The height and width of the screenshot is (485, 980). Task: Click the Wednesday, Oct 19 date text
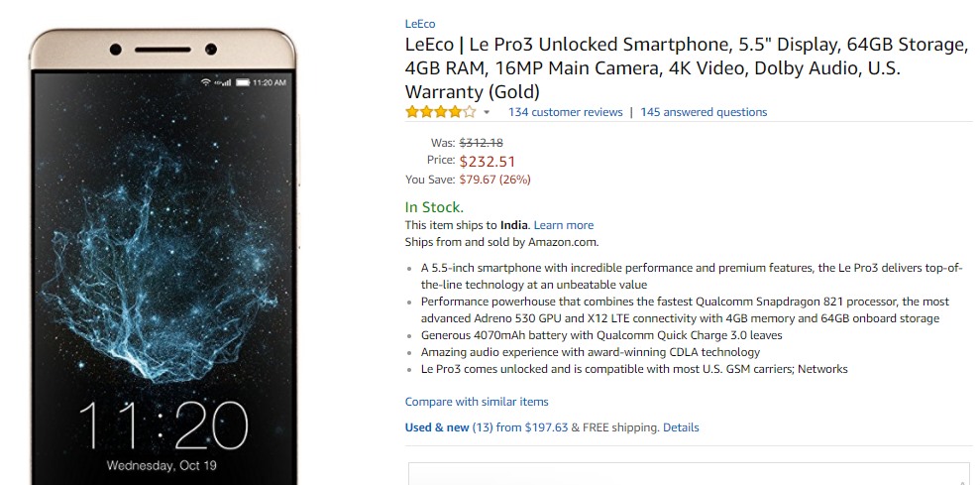click(x=162, y=465)
